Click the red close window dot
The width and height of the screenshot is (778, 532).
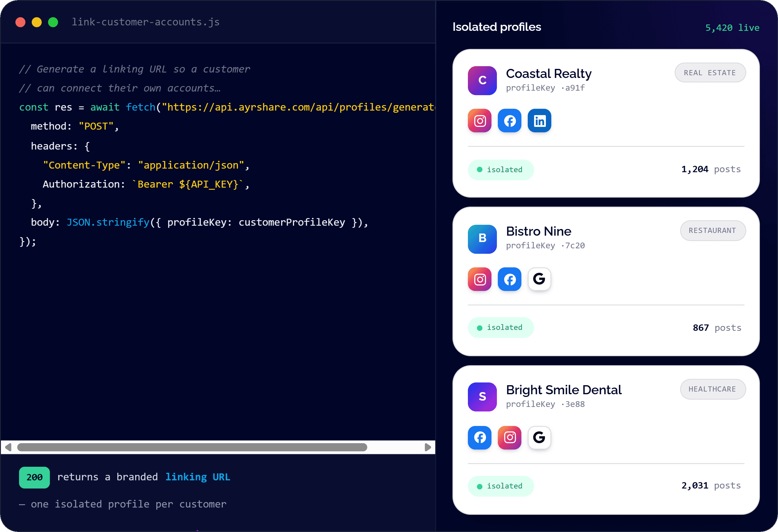[x=21, y=22]
